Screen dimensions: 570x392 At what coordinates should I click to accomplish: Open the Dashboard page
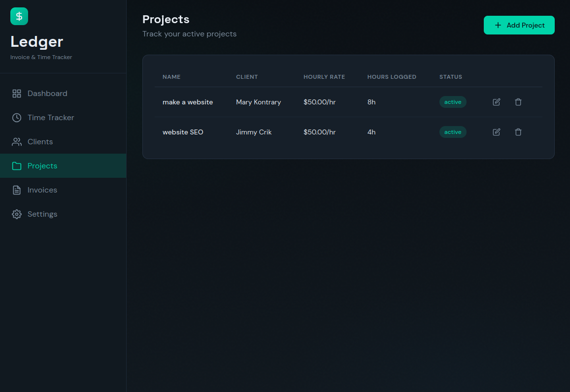click(x=63, y=94)
